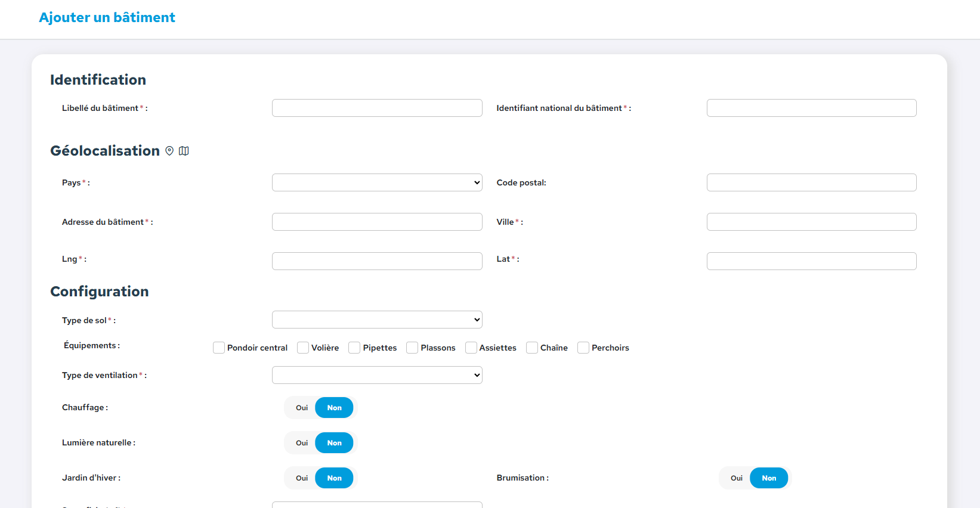The height and width of the screenshot is (508, 980).
Task: Click Non for Jardin d'hiver
Action: click(334, 478)
